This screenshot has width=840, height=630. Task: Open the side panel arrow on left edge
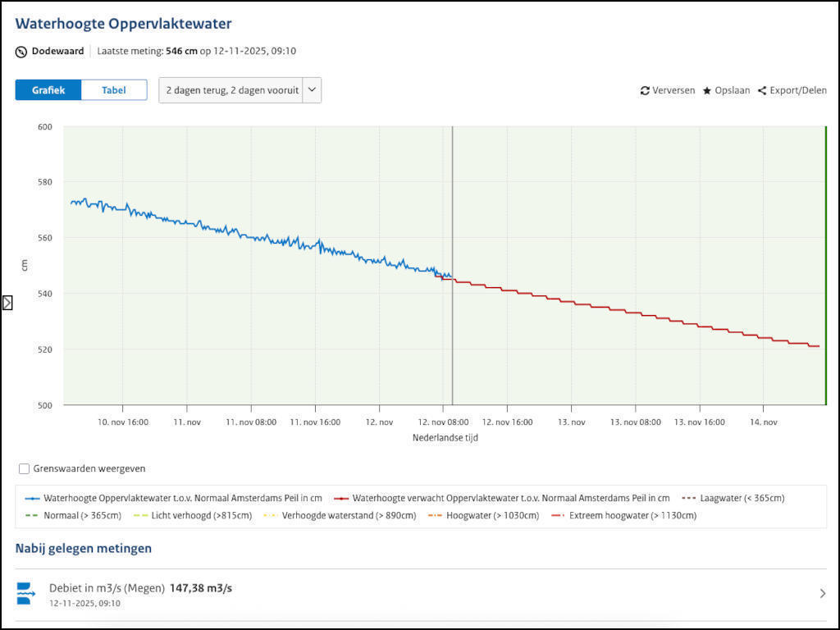coord(7,303)
